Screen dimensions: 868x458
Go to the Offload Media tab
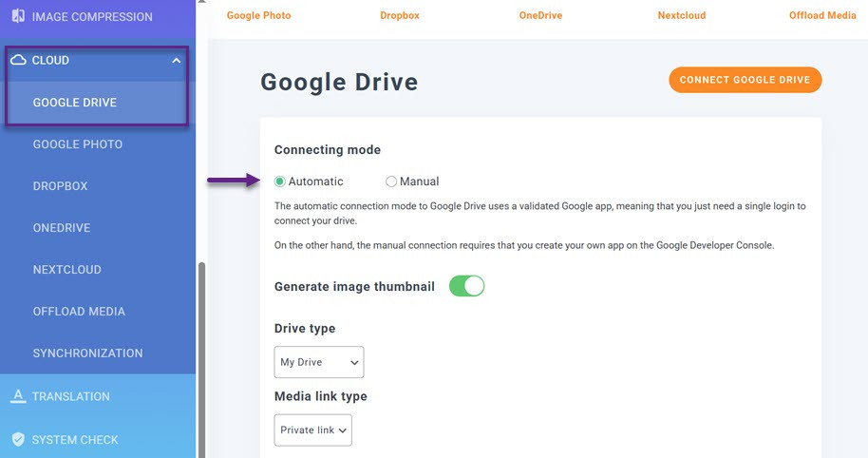[821, 15]
